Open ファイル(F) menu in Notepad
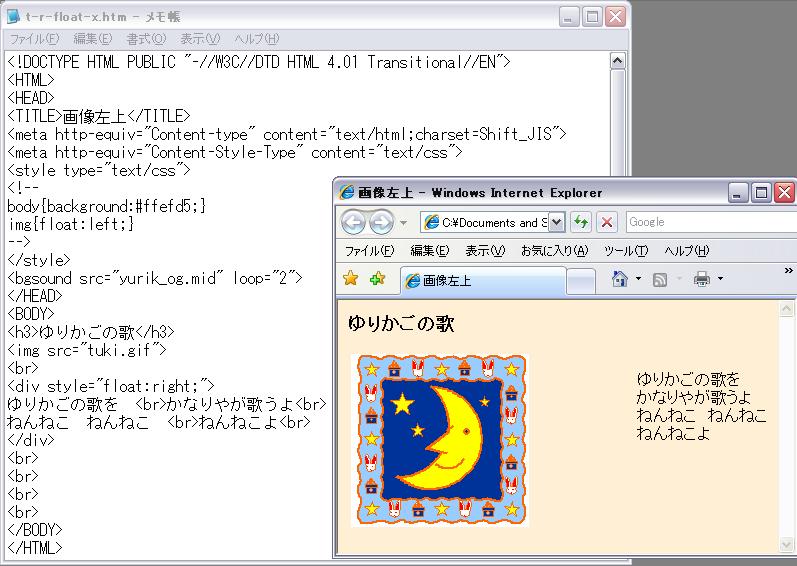 pyautogui.click(x=34, y=39)
